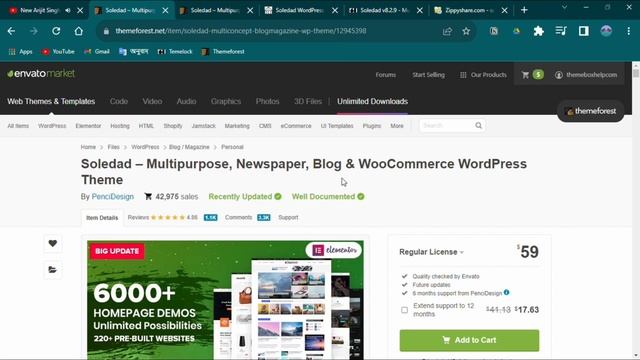Click the theme preview image
640x360 pixels.
225,300
